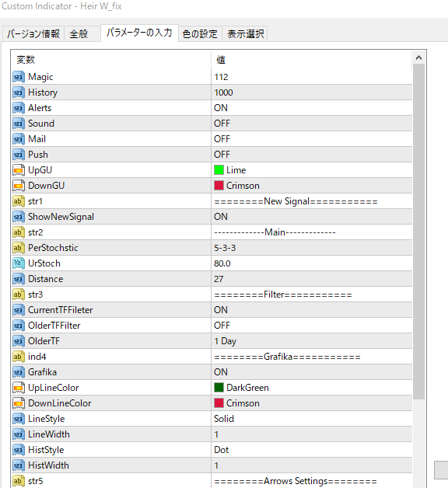Click the string icon beside str2

point(19,232)
